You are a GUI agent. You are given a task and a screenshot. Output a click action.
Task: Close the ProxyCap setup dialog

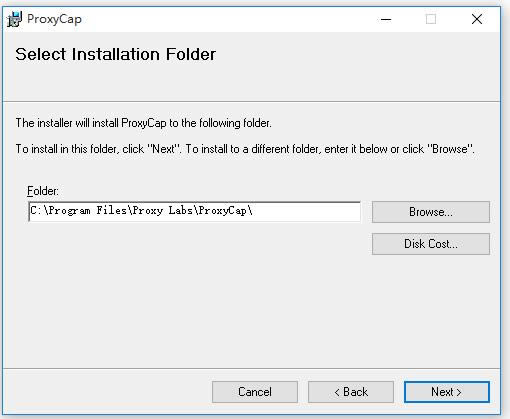click(477, 19)
